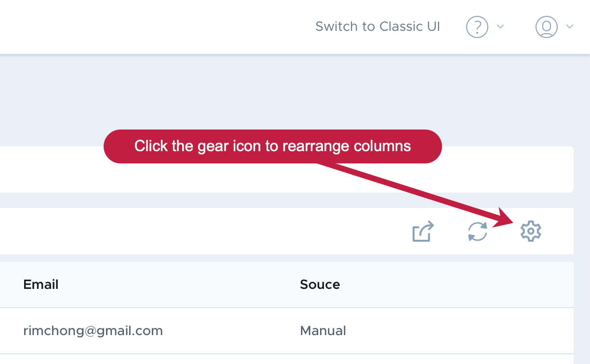This screenshot has height=364, width=590.
Task: Click the Switch to Classic UI link
Action: [377, 26]
